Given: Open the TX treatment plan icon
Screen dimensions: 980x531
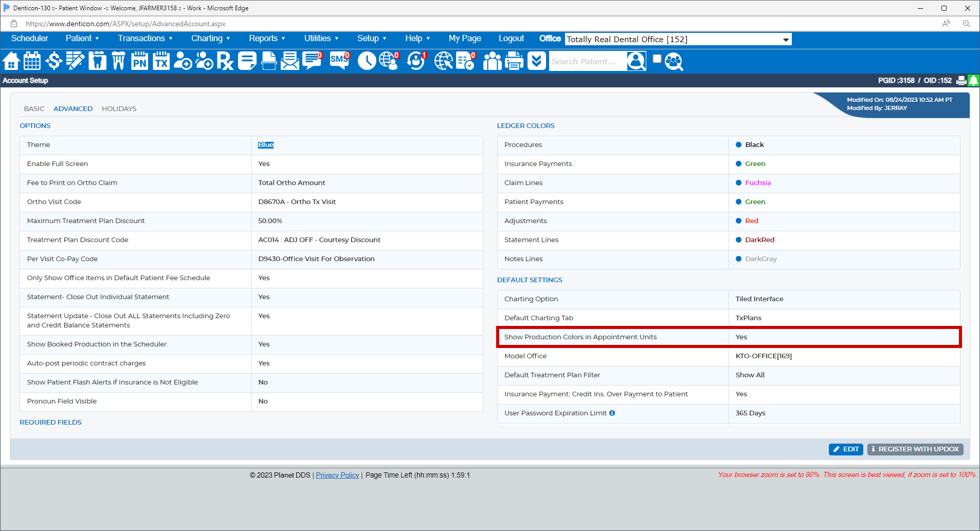Looking at the screenshot, I should [x=161, y=61].
